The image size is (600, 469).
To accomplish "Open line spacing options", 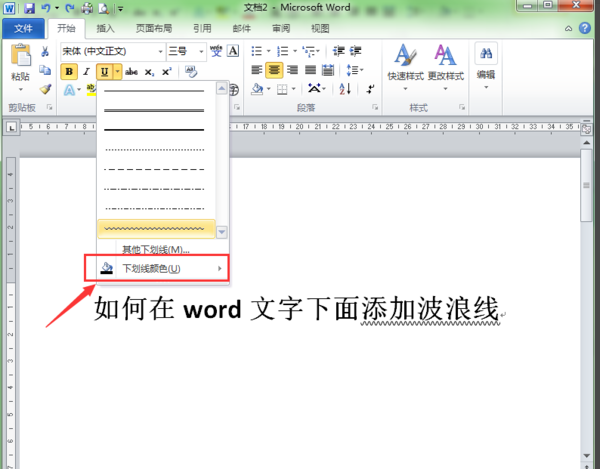I will point(354,70).
